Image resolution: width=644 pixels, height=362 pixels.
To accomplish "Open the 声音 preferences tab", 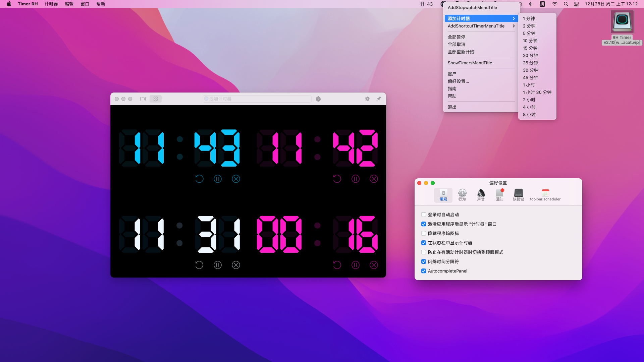I will point(481,195).
